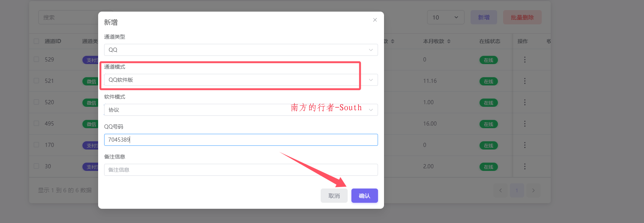The height and width of the screenshot is (223, 644).
Task: Click the 在线 badge in row 520
Action: click(489, 103)
